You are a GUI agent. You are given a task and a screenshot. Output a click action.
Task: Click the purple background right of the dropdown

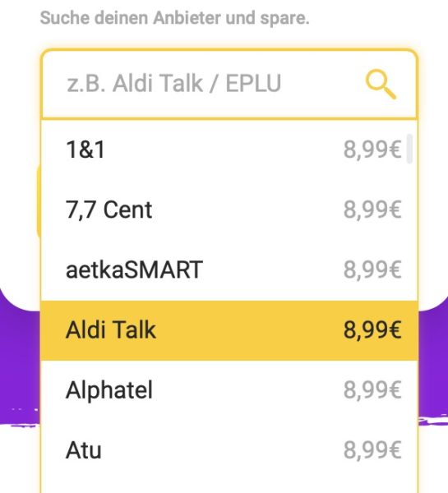[433, 362]
